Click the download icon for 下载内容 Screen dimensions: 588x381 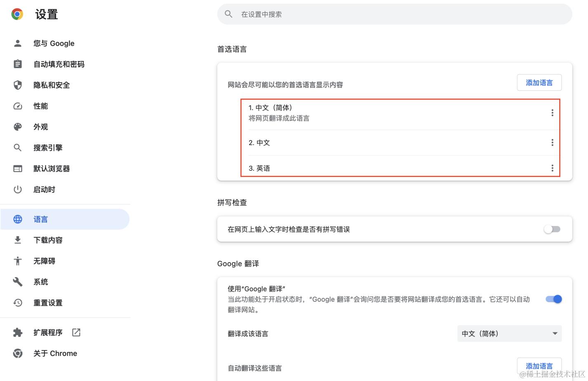18,240
